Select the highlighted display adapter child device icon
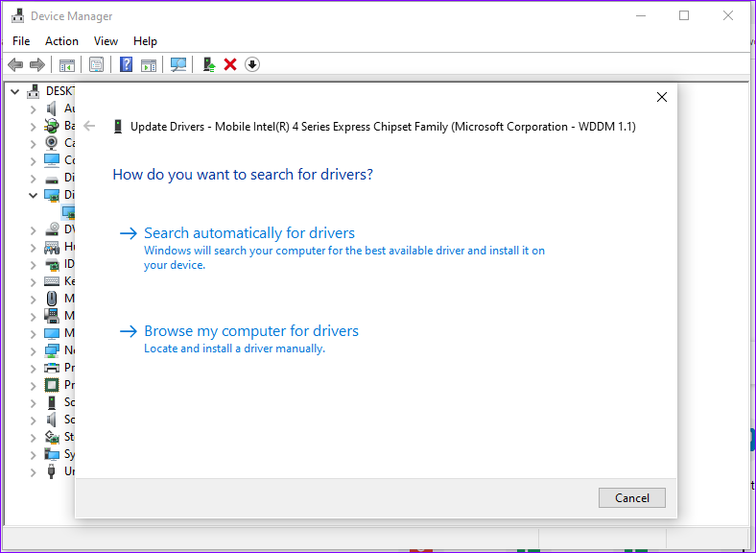Viewport: 756px width, 553px height. click(x=68, y=212)
